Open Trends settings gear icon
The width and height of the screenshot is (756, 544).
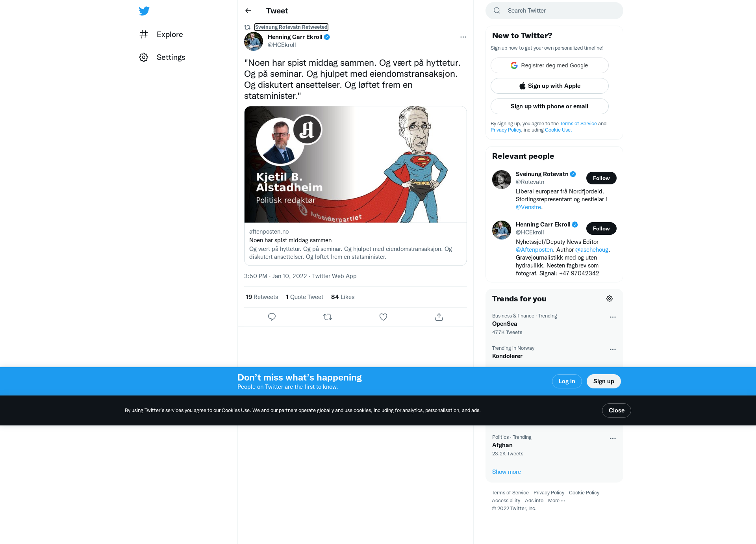[610, 299]
